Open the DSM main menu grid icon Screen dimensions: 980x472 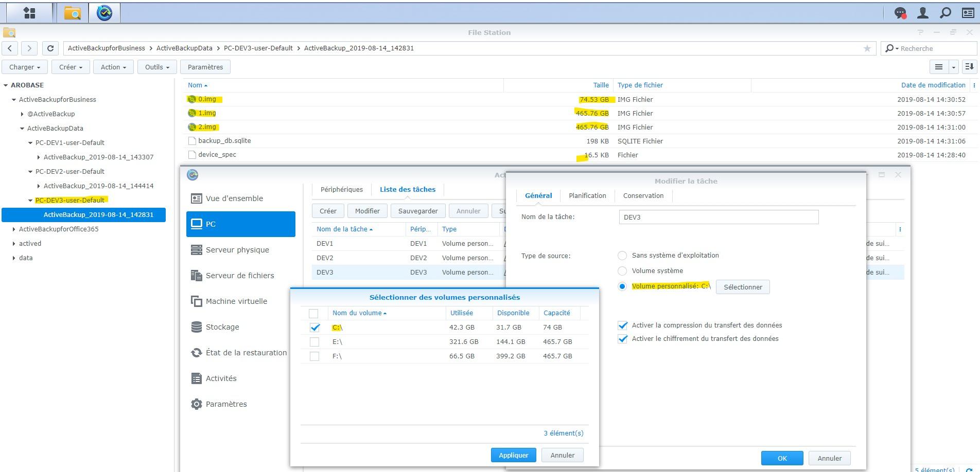[29, 13]
